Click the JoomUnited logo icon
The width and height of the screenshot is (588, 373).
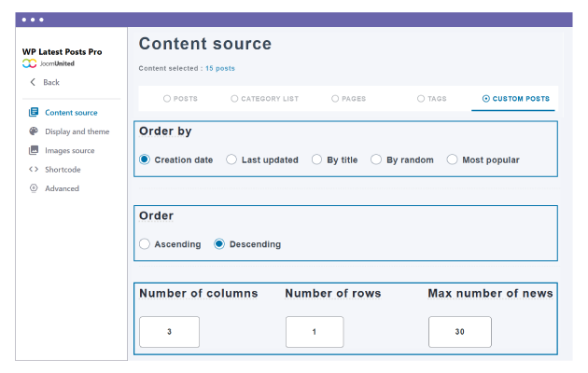30,63
